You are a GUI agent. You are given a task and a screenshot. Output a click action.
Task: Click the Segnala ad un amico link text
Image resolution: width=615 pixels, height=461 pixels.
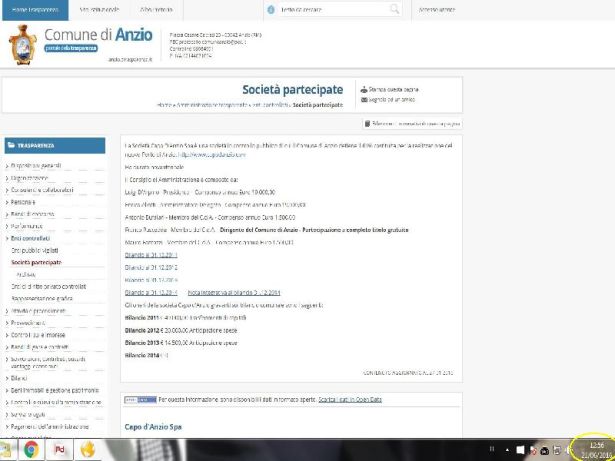[391, 100]
